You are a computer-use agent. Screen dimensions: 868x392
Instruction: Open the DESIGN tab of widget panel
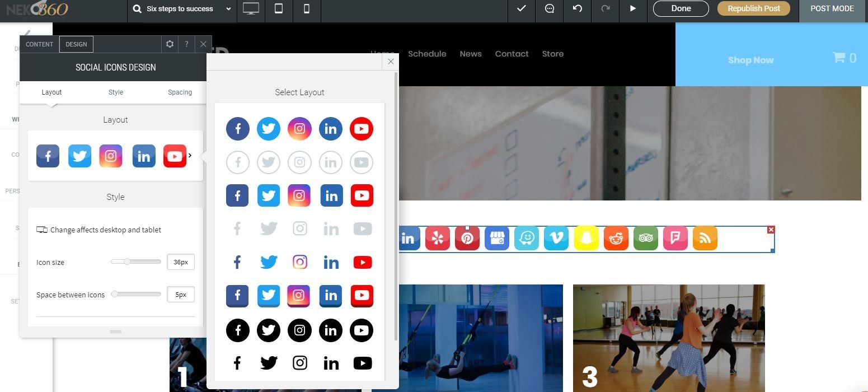click(x=76, y=44)
